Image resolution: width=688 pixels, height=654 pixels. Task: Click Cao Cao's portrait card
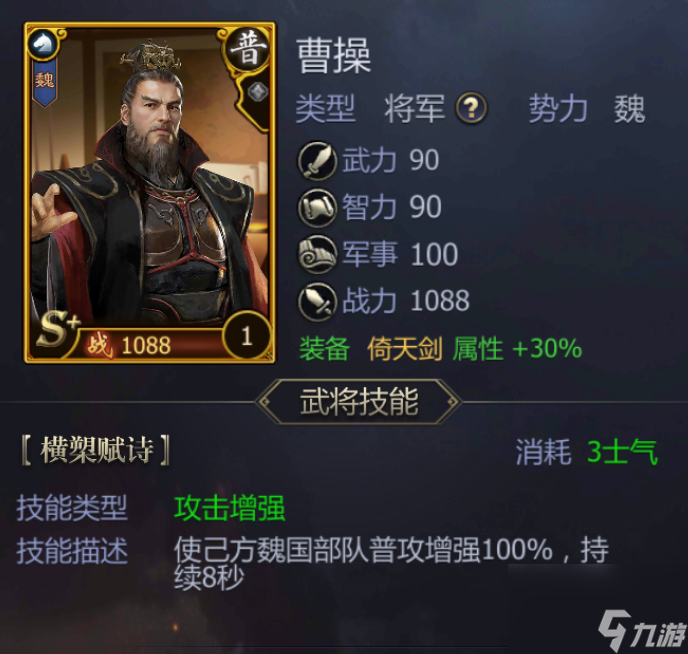(x=150, y=193)
